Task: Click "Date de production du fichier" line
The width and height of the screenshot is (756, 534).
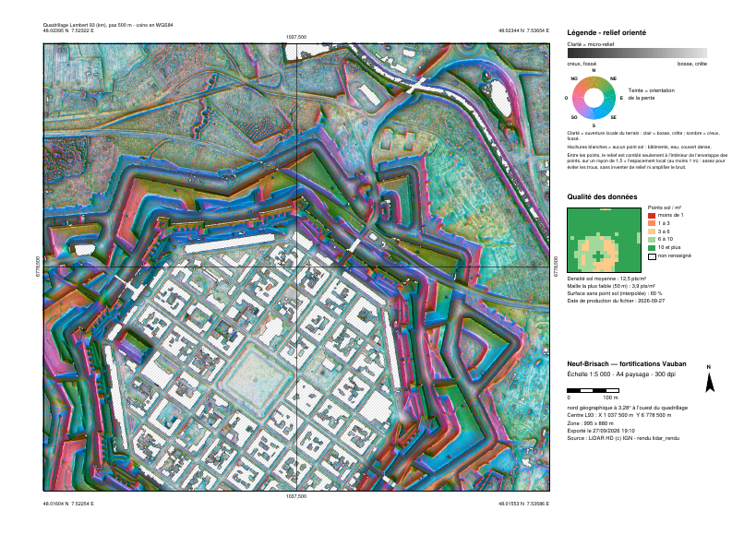Action: (616, 301)
